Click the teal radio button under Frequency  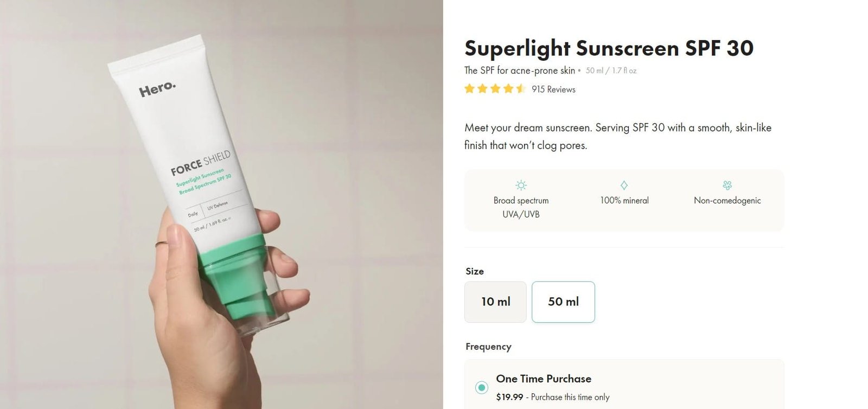point(481,387)
